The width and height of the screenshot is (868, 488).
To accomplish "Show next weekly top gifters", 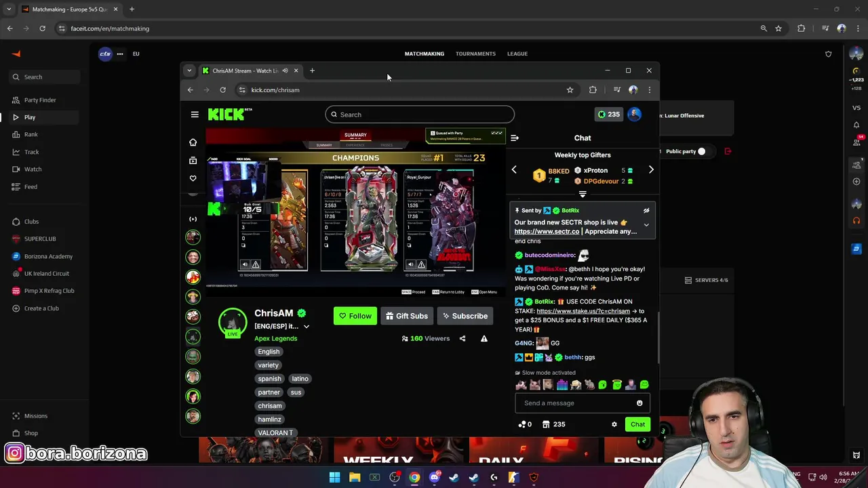I will [651, 169].
